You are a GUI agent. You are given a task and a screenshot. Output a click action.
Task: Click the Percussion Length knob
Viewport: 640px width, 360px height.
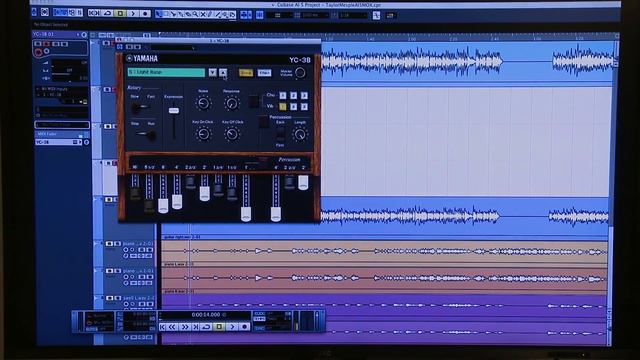point(300,134)
